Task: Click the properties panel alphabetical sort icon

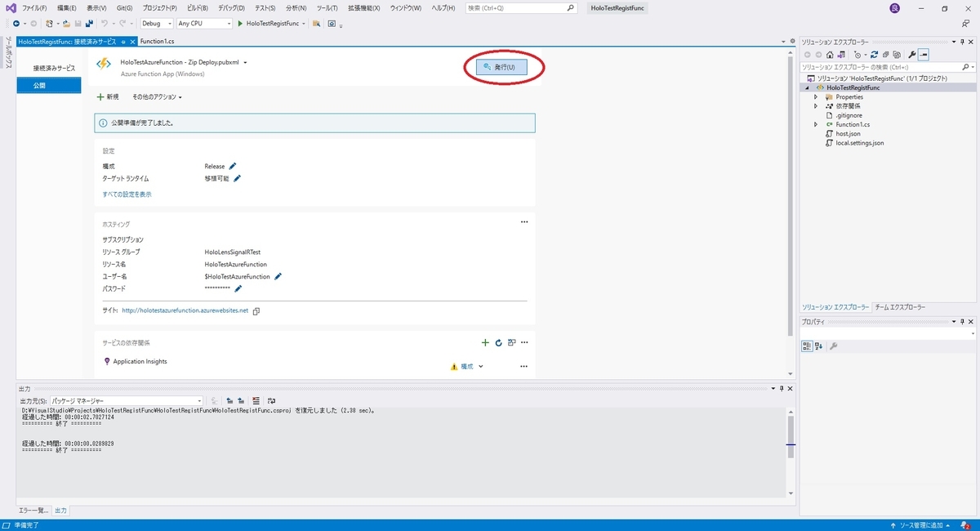Action: coord(818,346)
